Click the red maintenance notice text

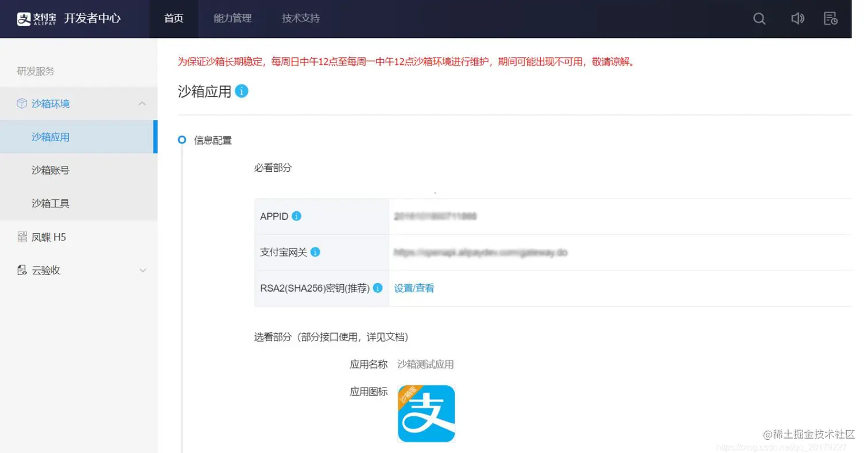coord(406,61)
